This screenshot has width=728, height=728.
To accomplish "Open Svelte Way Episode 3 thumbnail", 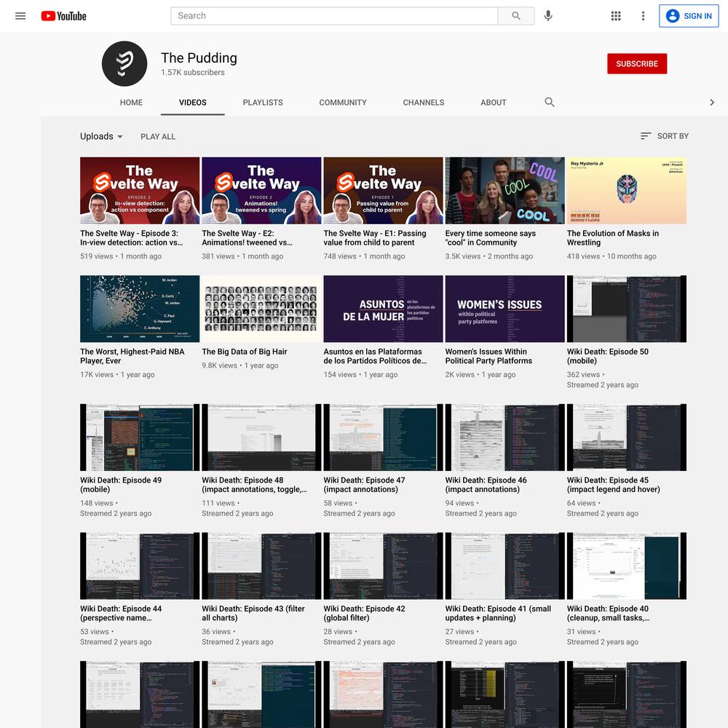I will pyautogui.click(x=140, y=190).
